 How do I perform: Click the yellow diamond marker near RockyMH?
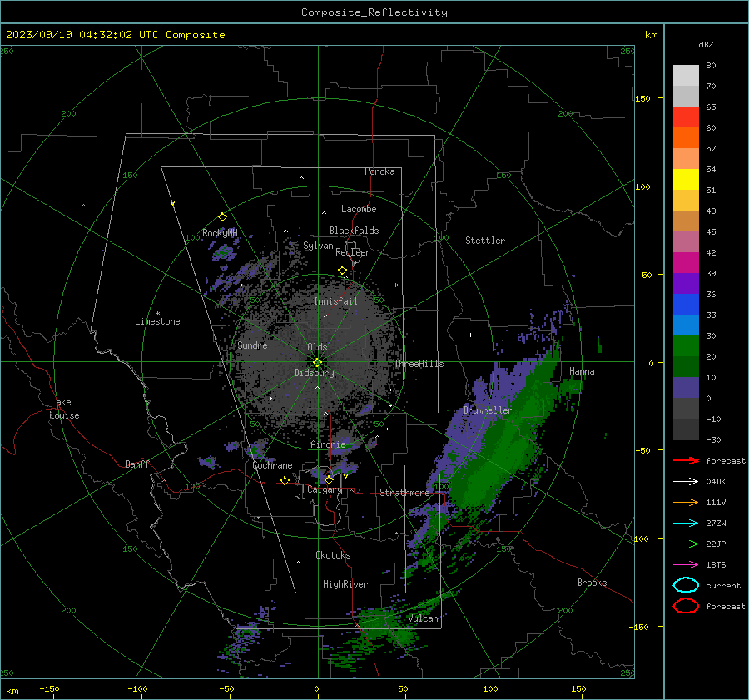tap(222, 217)
